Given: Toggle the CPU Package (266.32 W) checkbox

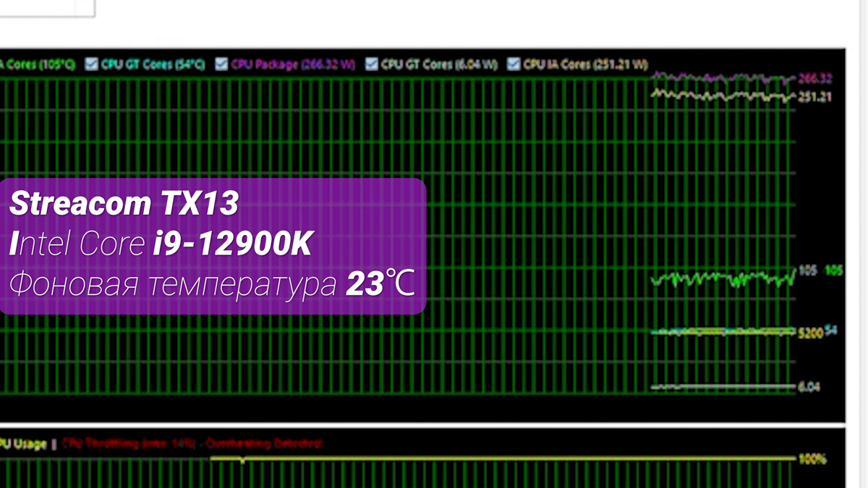Looking at the screenshot, I should click(221, 64).
